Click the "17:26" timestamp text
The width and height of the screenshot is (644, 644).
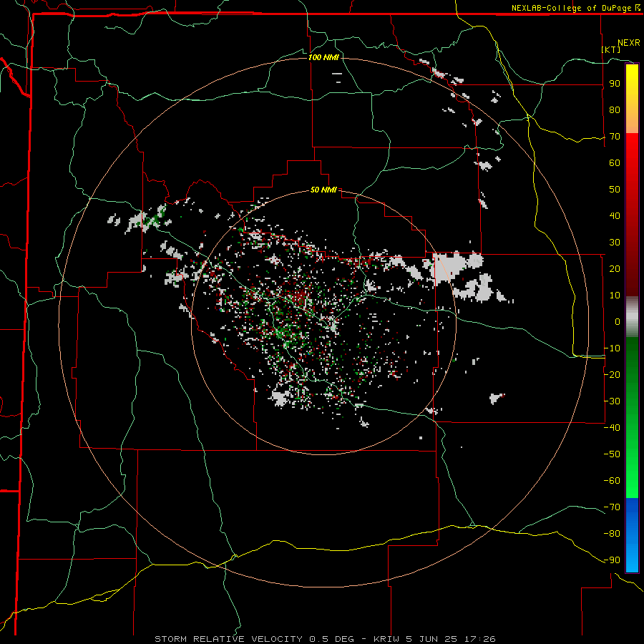(480, 639)
